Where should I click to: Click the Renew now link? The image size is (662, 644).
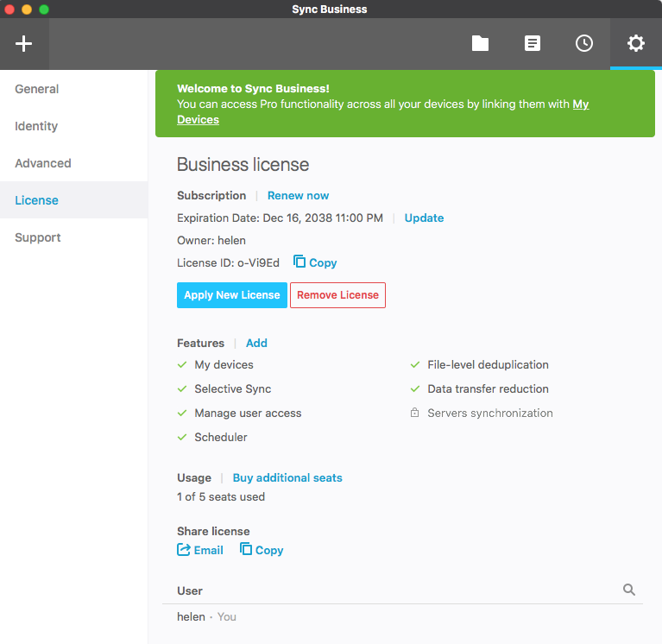298,195
